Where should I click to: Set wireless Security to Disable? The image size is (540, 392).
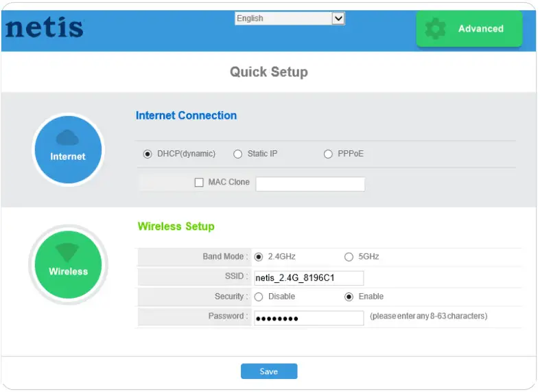click(259, 297)
